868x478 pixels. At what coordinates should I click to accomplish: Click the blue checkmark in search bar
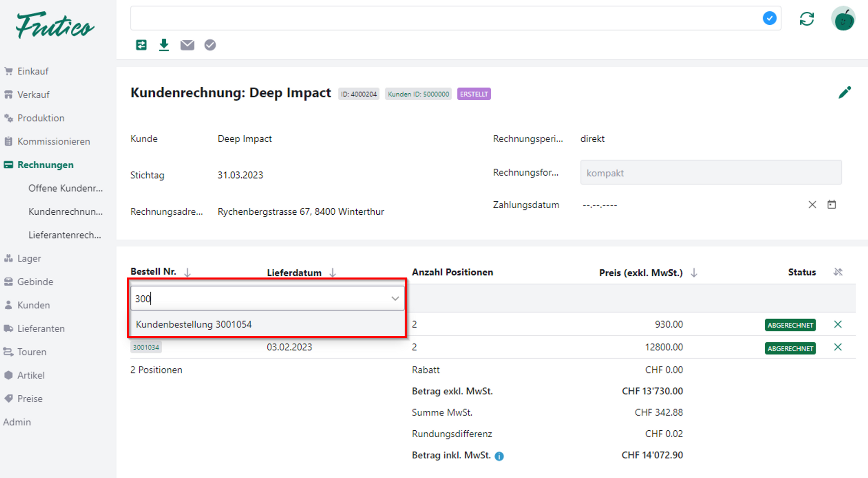[x=769, y=18]
